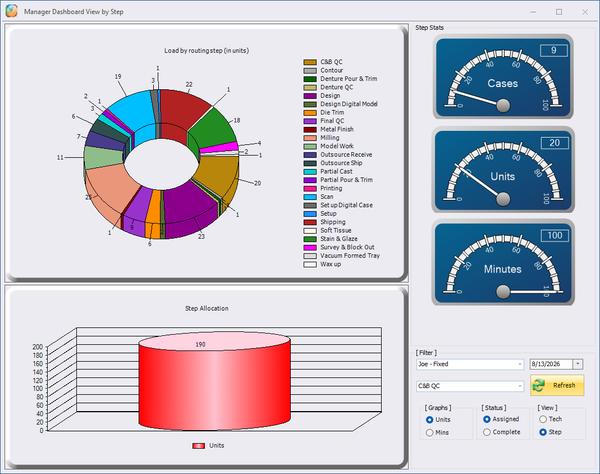Click the Denture Pour & Trim legend swatch
Image resolution: width=600 pixels, height=474 pixels.
(310, 79)
